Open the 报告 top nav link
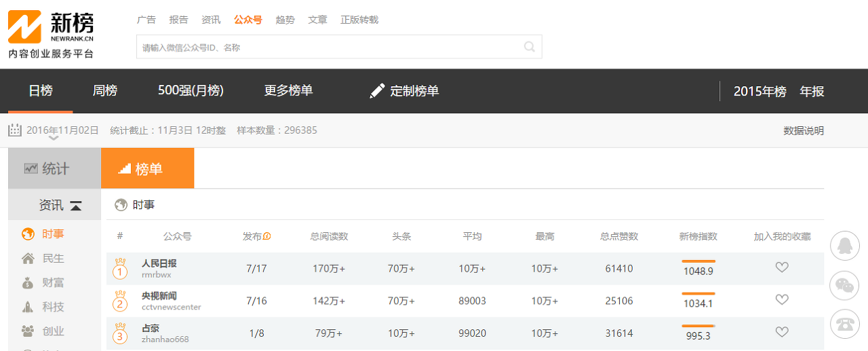 179,20
